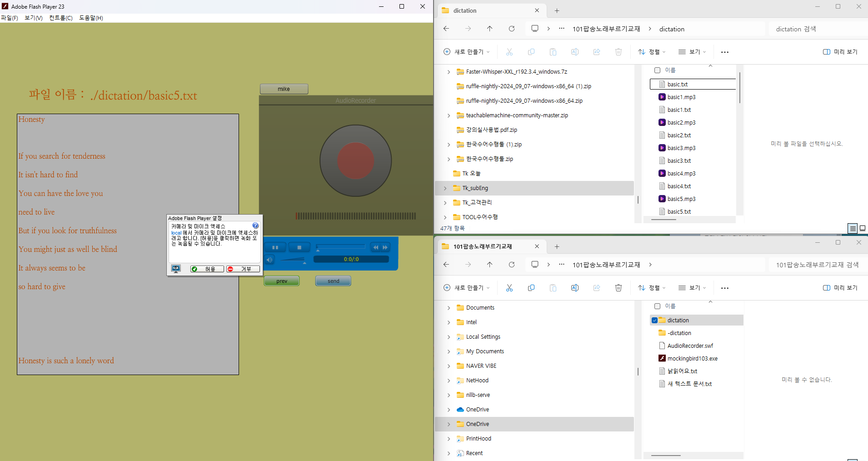Viewport: 868px width, 461px height.
Task: Open help in Flash Player settings dialog
Action: click(x=255, y=225)
